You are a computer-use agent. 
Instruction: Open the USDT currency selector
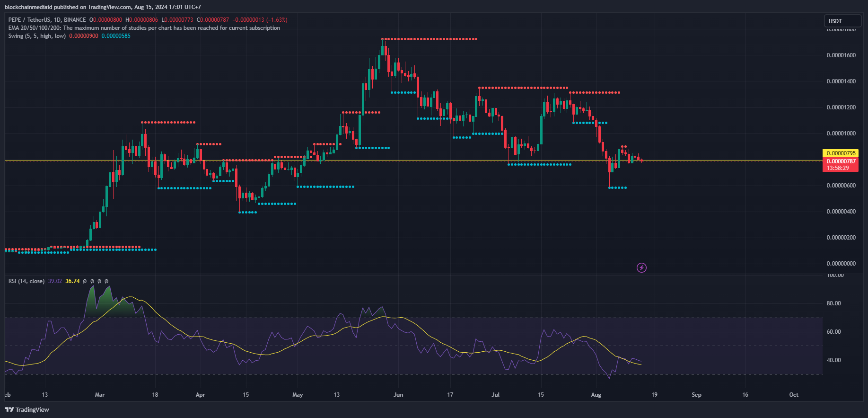[x=843, y=21]
